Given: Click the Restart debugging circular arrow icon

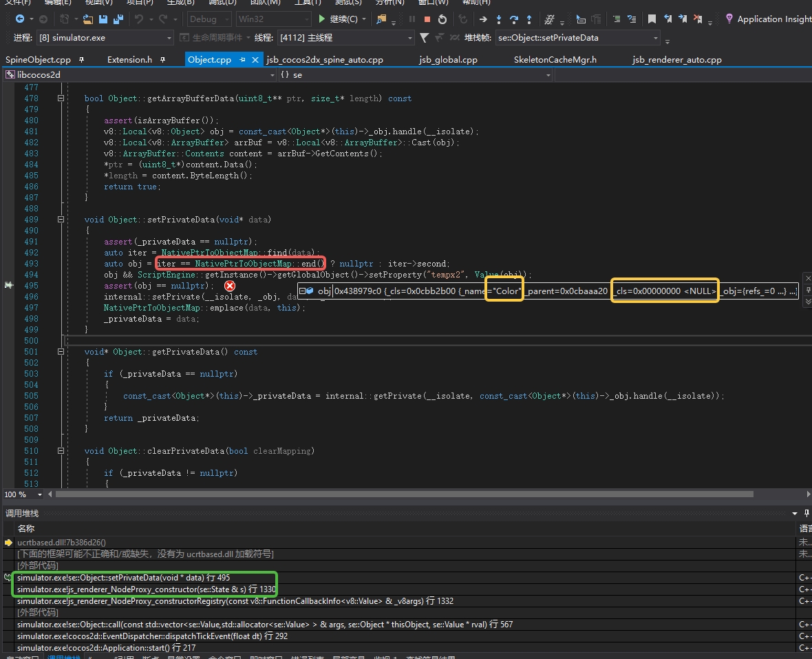Looking at the screenshot, I should (442, 19).
